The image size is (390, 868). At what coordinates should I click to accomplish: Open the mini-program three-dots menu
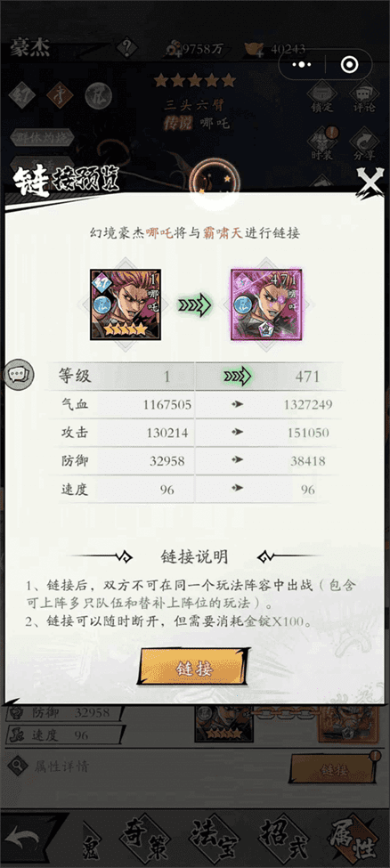pos(302,65)
